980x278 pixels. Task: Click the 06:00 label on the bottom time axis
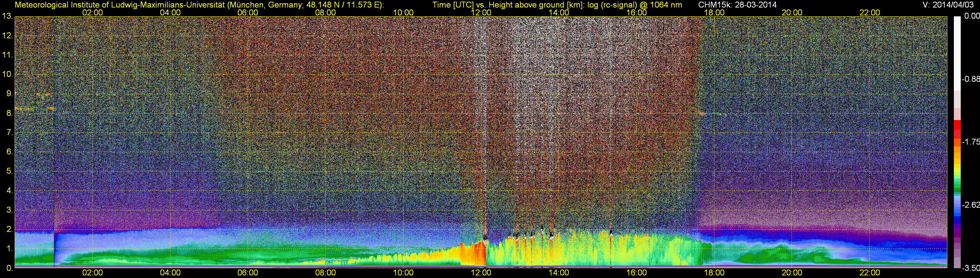pos(248,273)
